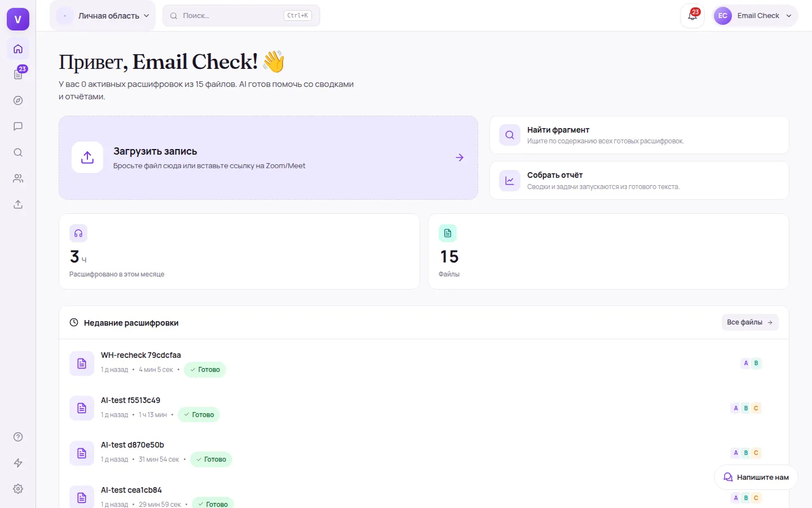Click the 'Сводки и задачи запускаются' description text
This screenshot has width=812, height=508.
[603, 187]
